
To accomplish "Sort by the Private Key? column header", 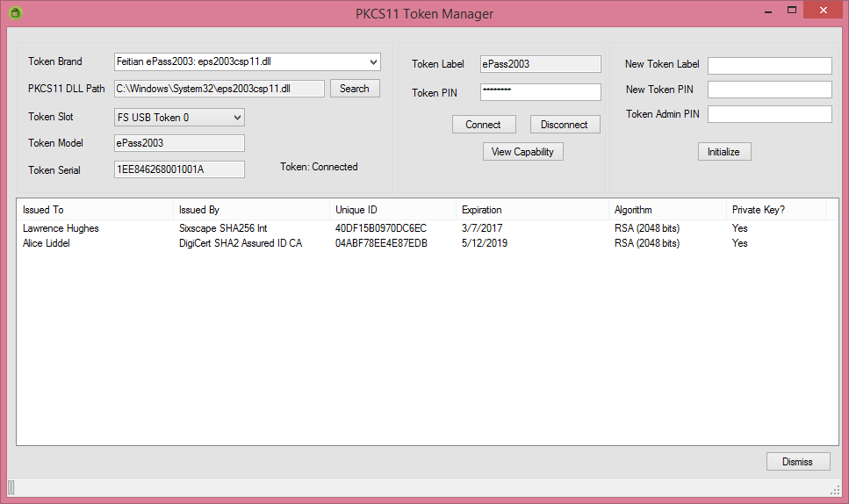I will [x=775, y=210].
